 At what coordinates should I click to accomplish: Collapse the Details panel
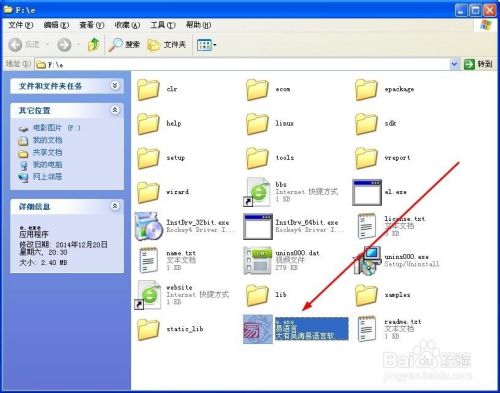(x=115, y=206)
